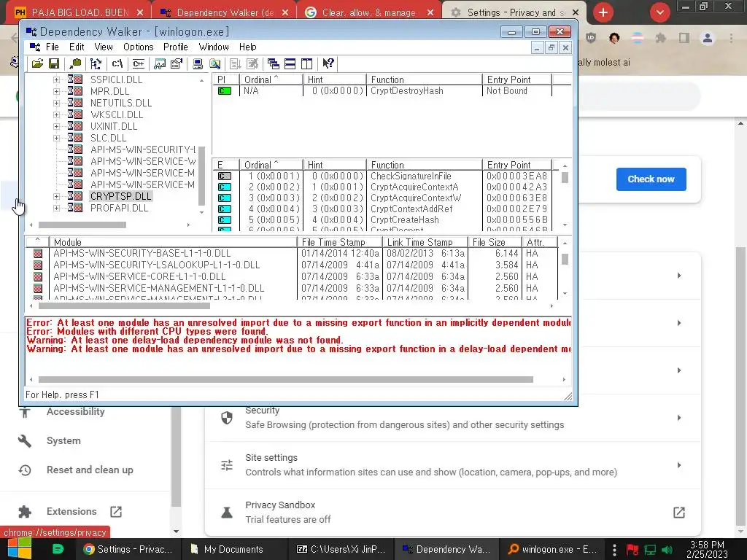Open the File menu
Viewport: 747px width, 560px height.
click(x=52, y=47)
